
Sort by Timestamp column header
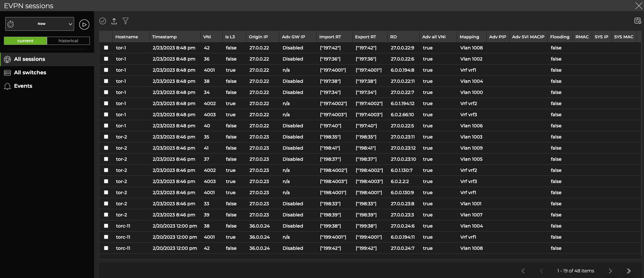pos(164,37)
